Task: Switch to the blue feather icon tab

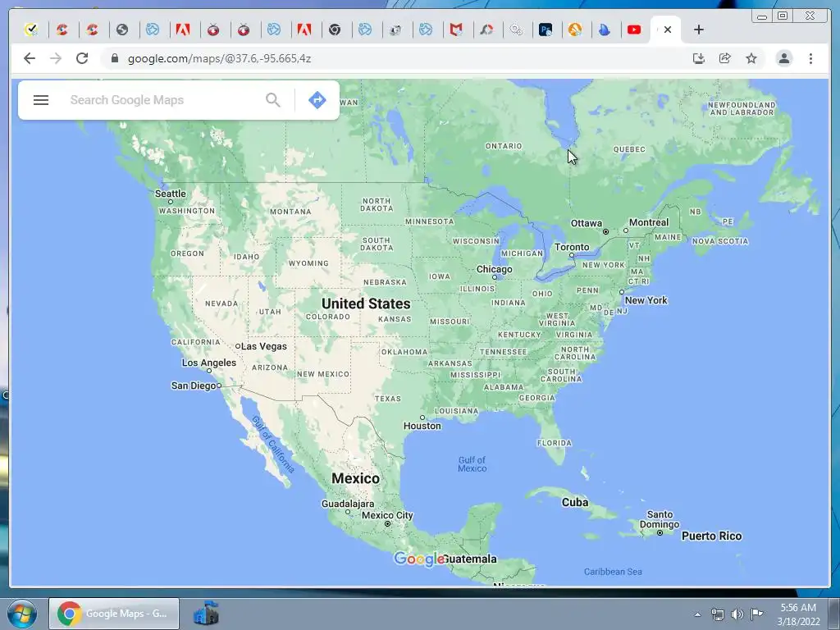Action: coord(605,30)
